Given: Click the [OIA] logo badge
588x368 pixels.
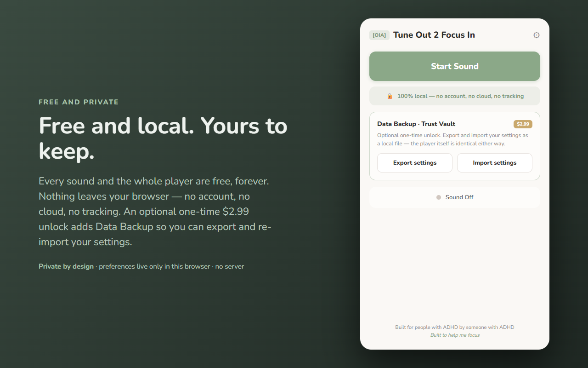Looking at the screenshot, I should tap(379, 35).
